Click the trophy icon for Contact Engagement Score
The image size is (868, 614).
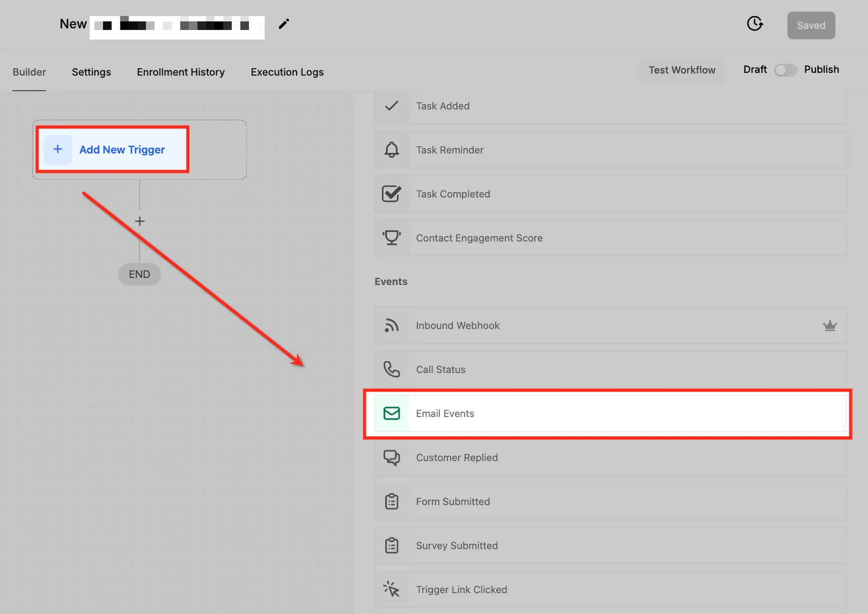[391, 238]
